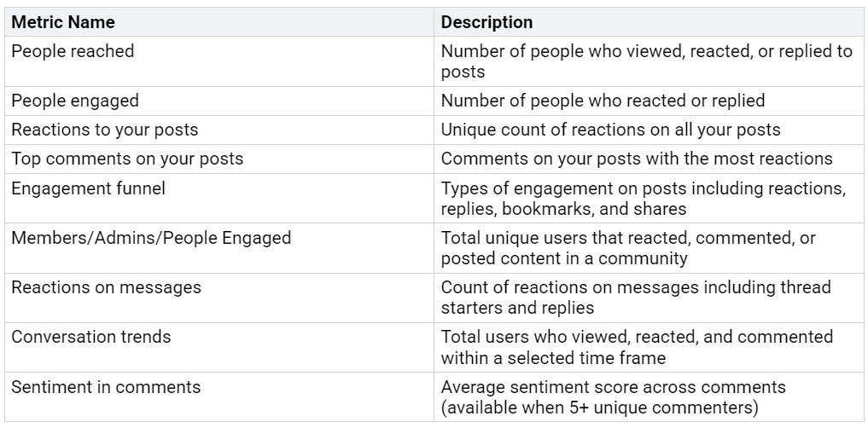The height and width of the screenshot is (428, 868).
Task: Select the People reached cell
Action: tap(219, 61)
